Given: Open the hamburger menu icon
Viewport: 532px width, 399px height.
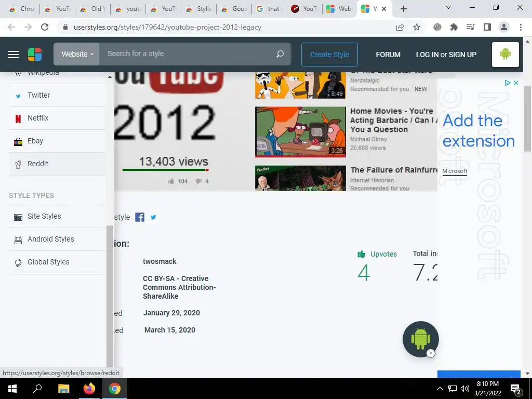Looking at the screenshot, I should coord(13,55).
